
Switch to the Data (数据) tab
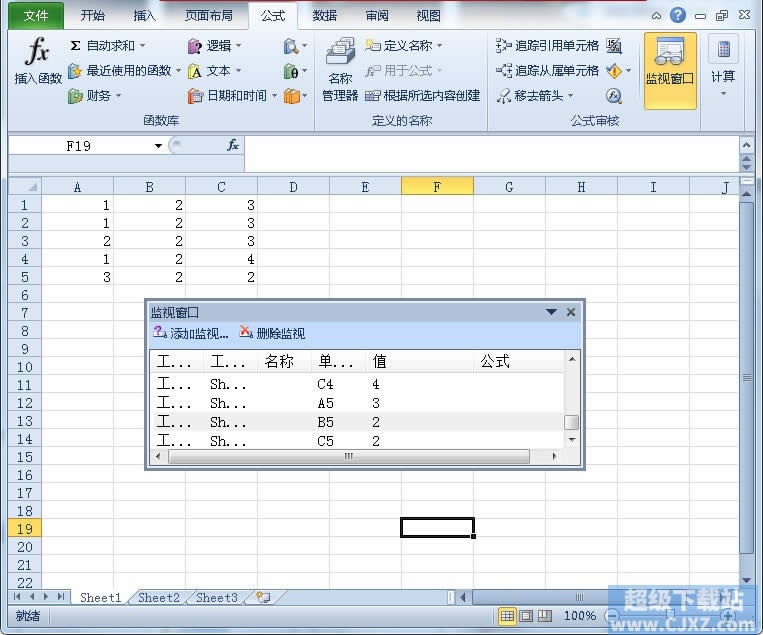pyautogui.click(x=325, y=16)
